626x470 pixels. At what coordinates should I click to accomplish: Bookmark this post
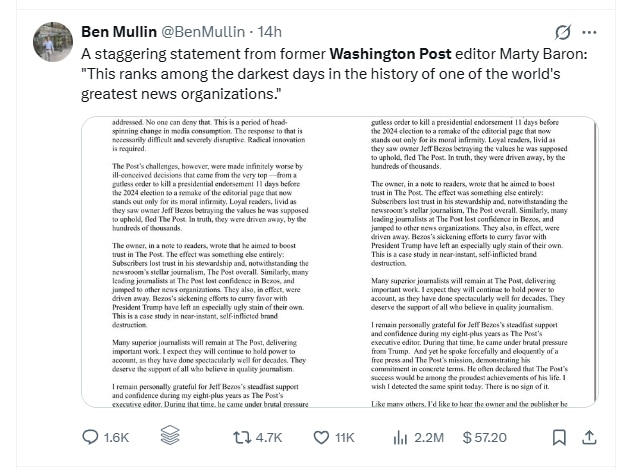(x=559, y=437)
